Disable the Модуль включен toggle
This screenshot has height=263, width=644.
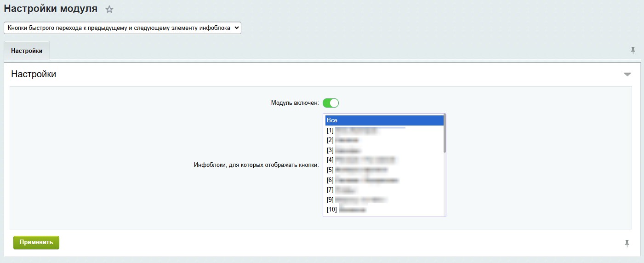(331, 103)
